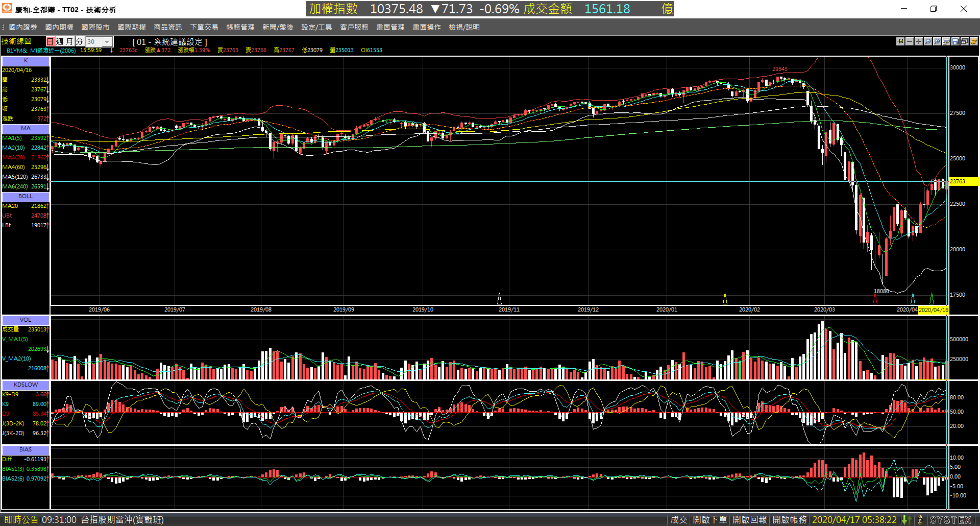This screenshot has height=526, width=980.
Task: Click the menu bar grip handle
Action: (x=3, y=27)
